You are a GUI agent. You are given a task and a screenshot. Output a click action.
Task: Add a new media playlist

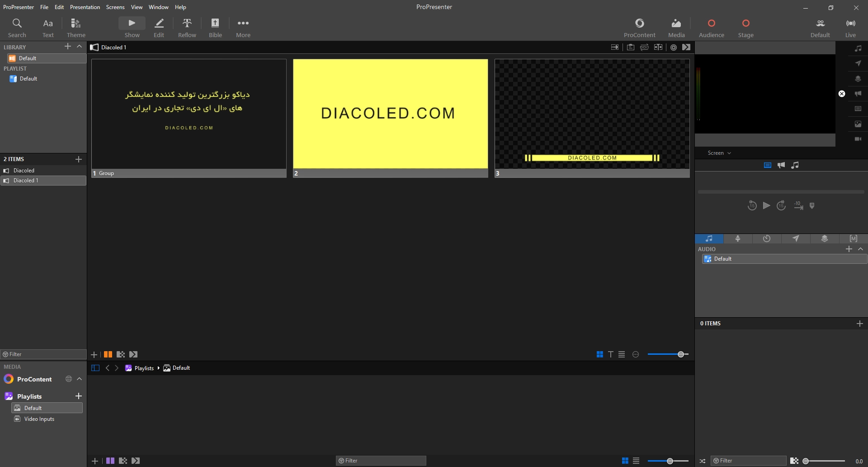pos(79,396)
